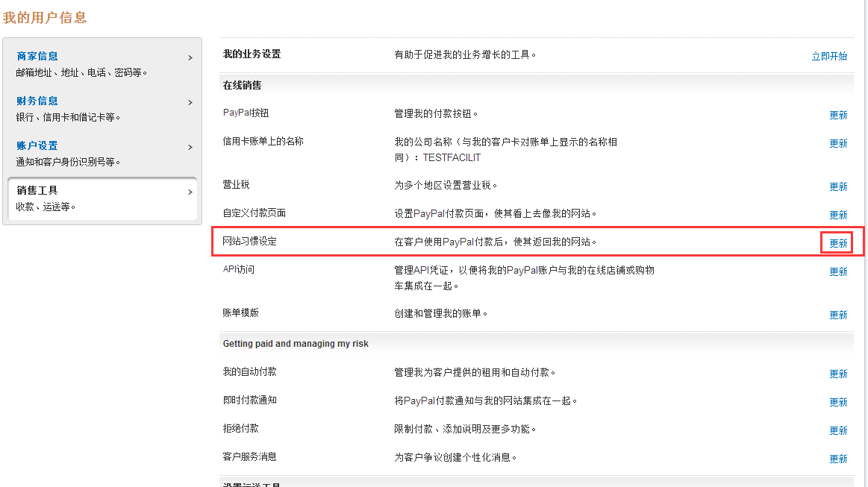868x487 pixels.
Task: Update 信用卡账单上的名称 setting
Action: 838,143
